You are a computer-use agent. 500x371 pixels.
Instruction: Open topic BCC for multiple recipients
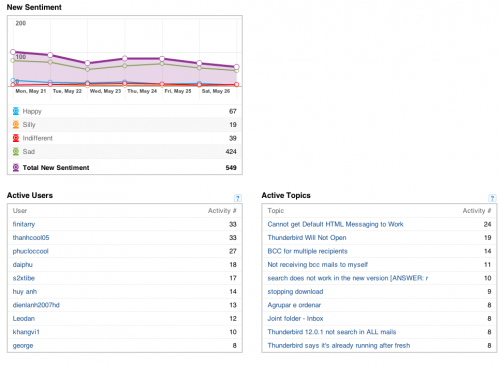click(x=307, y=251)
